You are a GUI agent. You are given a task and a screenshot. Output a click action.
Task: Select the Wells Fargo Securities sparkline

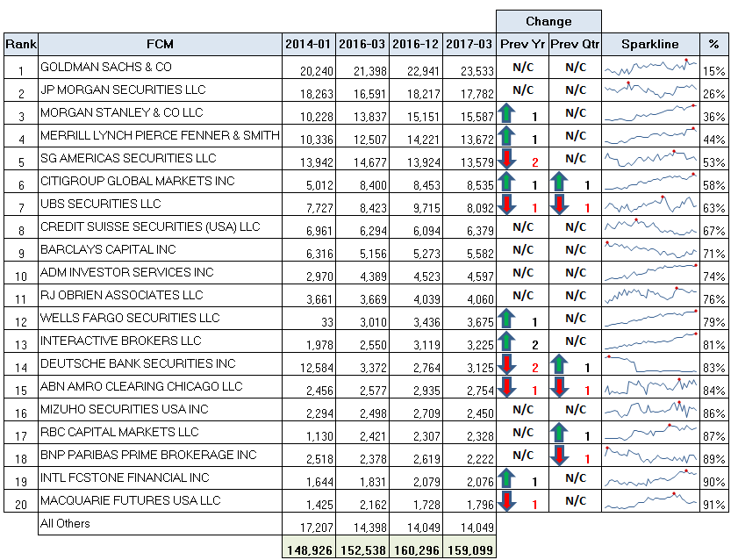pos(651,319)
